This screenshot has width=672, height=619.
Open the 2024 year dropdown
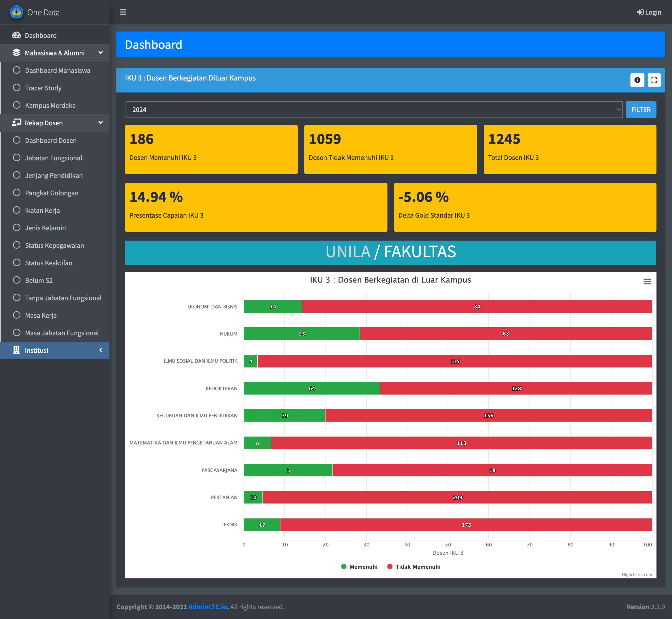click(x=373, y=109)
